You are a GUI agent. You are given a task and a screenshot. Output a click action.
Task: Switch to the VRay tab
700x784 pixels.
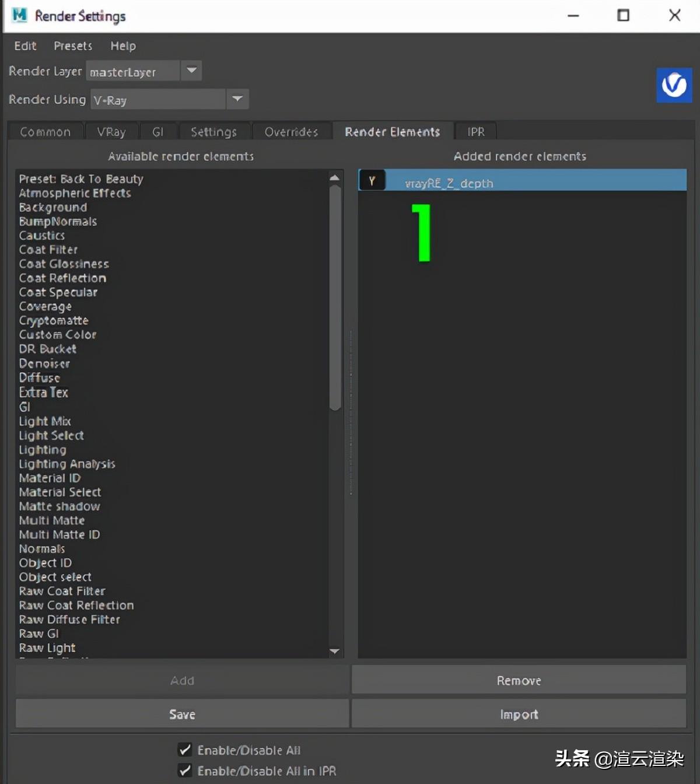point(111,132)
